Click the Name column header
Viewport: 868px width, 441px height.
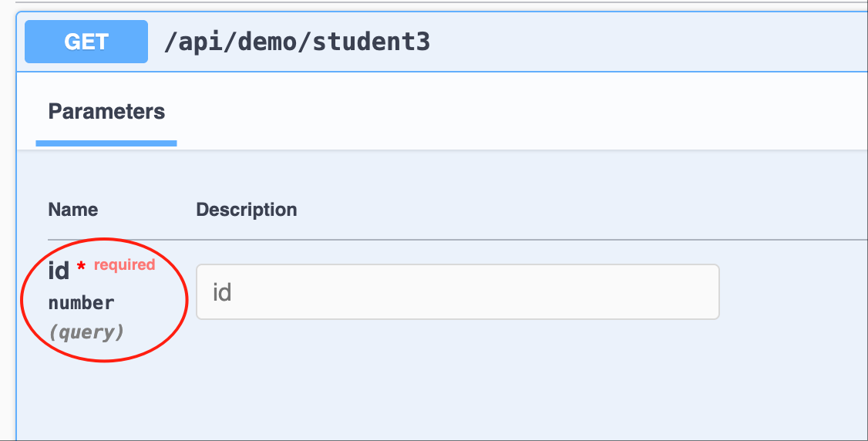(73, 209)
